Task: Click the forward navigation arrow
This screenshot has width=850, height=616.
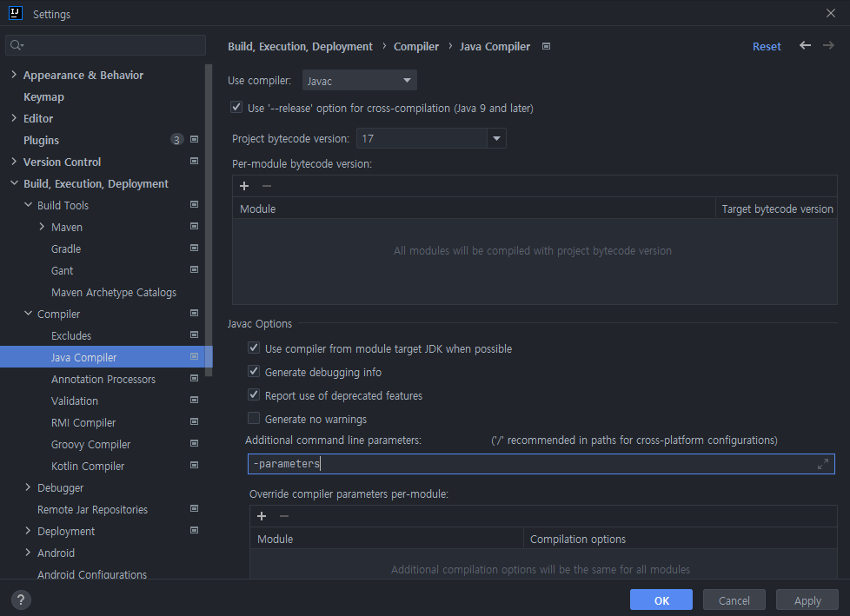Action: (828, 45)
